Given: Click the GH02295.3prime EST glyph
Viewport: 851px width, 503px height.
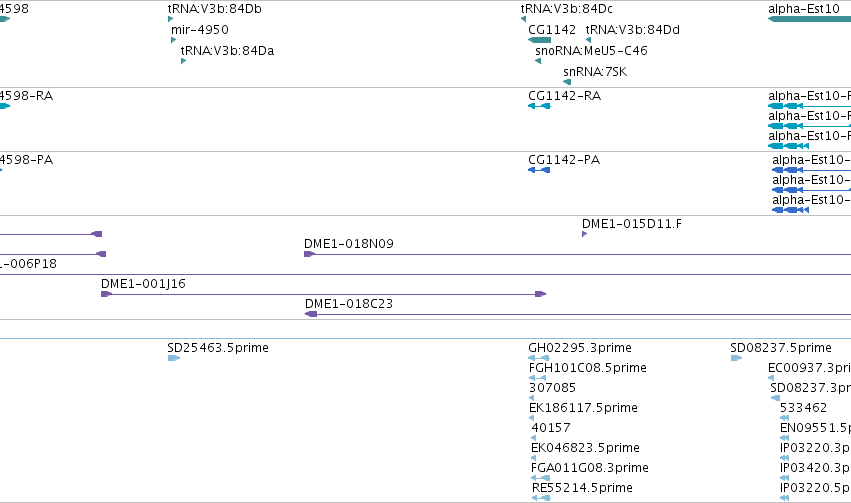Looking at the screenshot, I should tap(539, 358).
